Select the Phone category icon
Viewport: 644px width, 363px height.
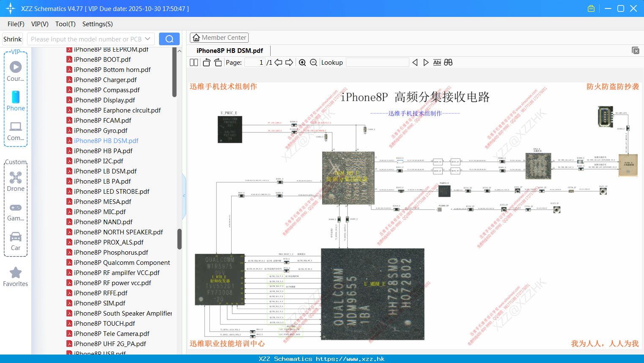tap(16, 101)
